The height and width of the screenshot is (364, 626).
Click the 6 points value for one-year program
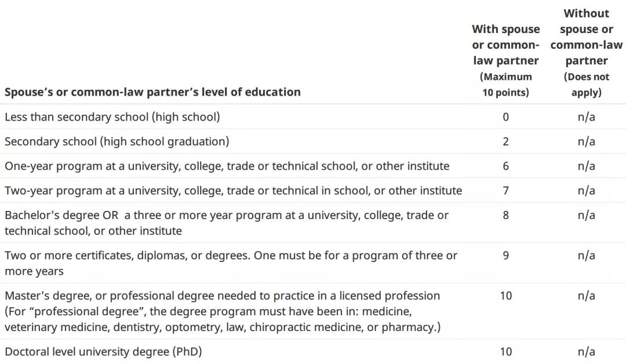click(x=505, y=166)
